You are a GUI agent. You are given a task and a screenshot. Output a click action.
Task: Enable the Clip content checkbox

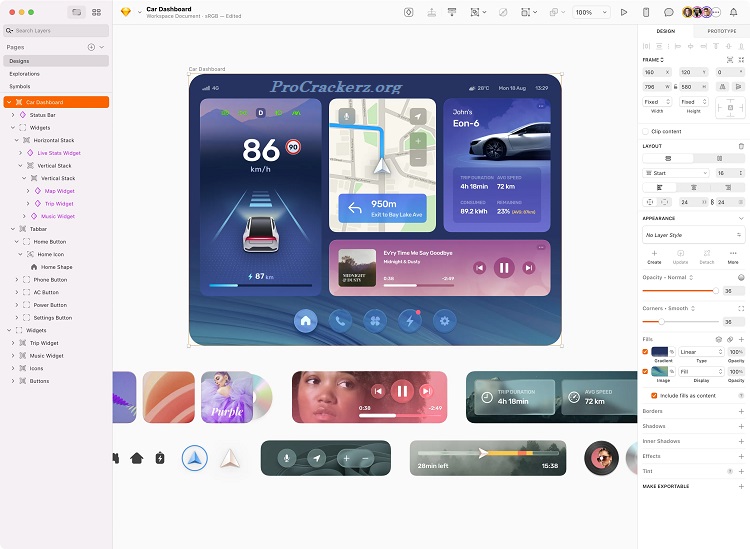[x=646, y=131]
